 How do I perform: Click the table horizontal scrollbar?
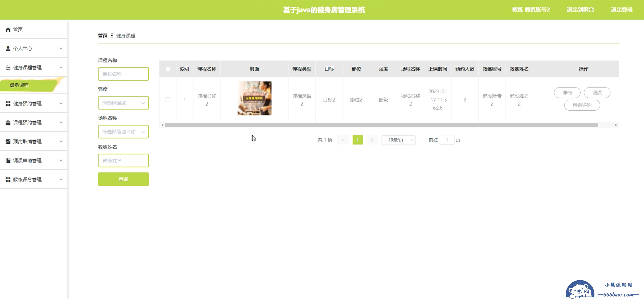(381, 125)
